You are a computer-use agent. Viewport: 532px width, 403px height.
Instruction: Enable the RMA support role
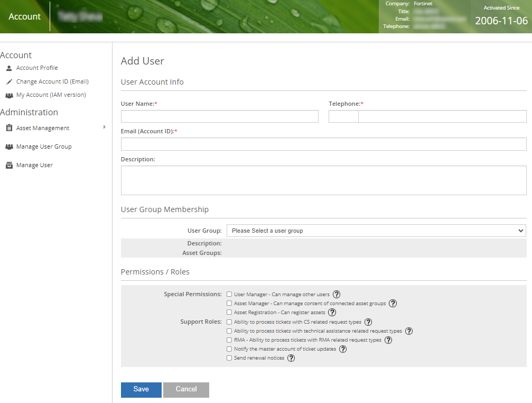tap(229, 340)
